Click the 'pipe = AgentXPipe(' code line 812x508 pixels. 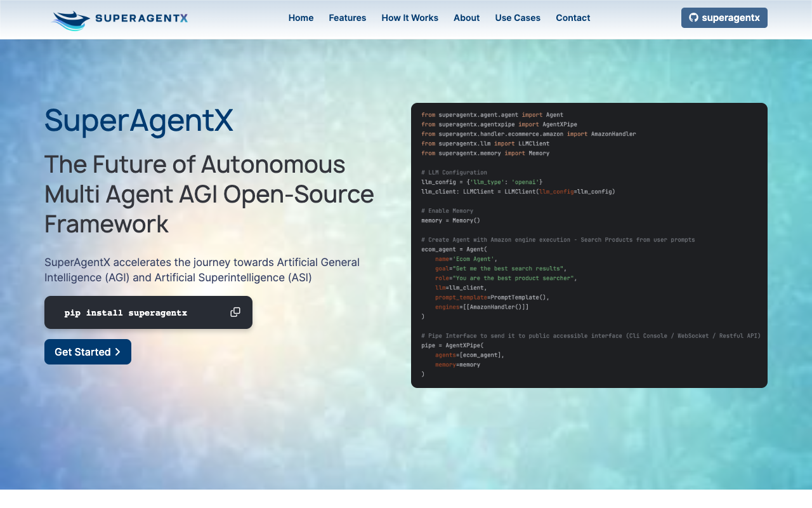click(x=452, y=345)
